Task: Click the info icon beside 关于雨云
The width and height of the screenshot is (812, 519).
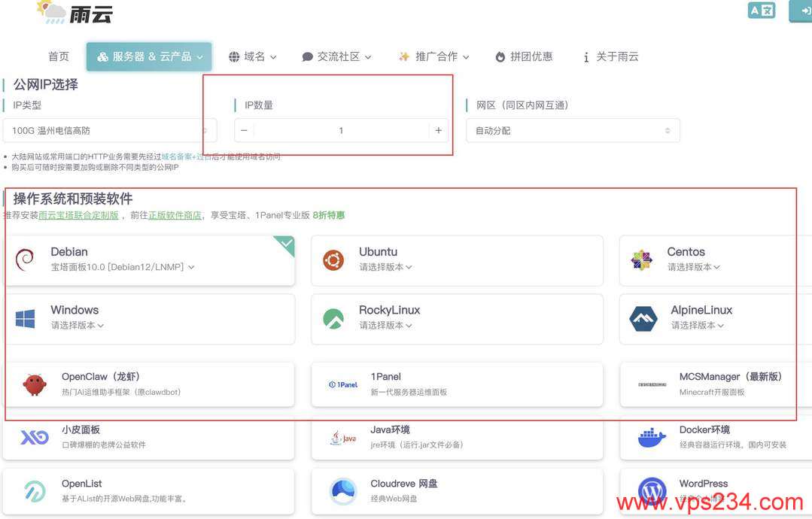Action: pos(585,57)
